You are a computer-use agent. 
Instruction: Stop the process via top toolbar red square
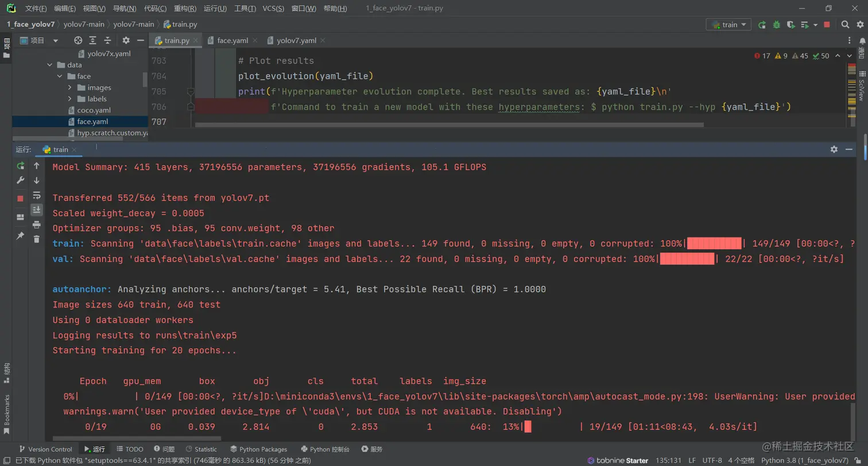click(x=827, y=25)
